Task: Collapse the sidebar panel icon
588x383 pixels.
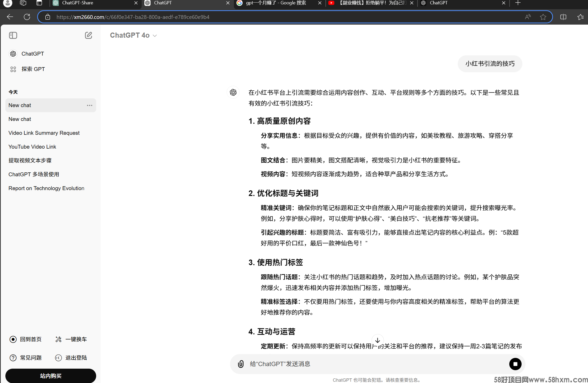Action: [x=13, y=35]
